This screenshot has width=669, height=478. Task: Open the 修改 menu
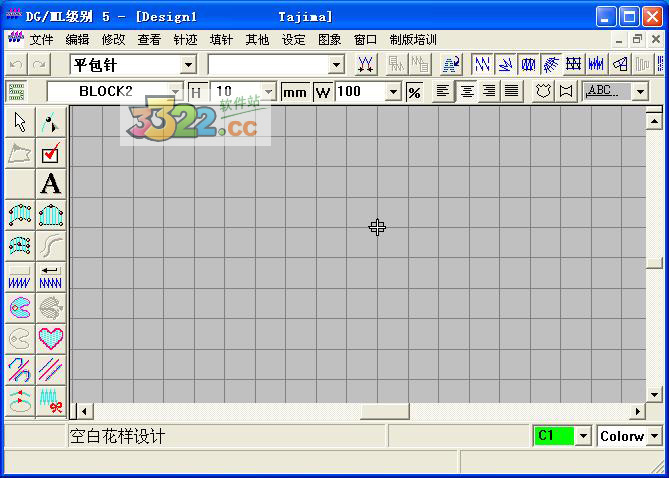[113, 40]
